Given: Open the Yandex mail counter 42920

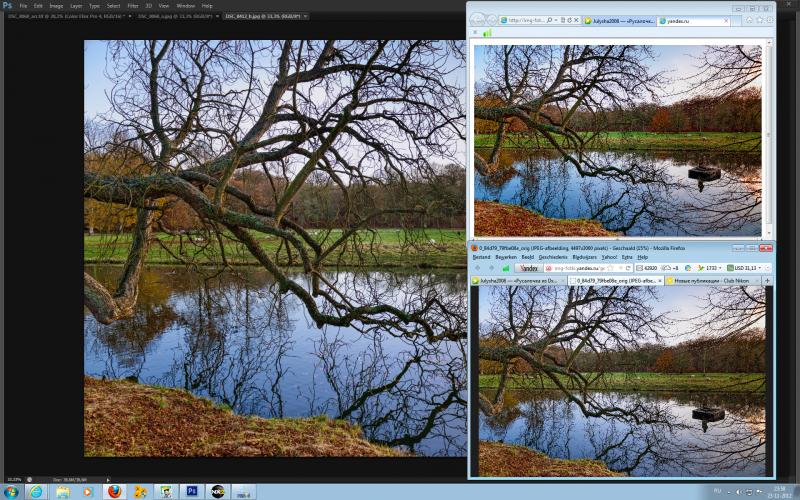Looking at the screenshot, I should pyautogui.click(x=646, y=268).
